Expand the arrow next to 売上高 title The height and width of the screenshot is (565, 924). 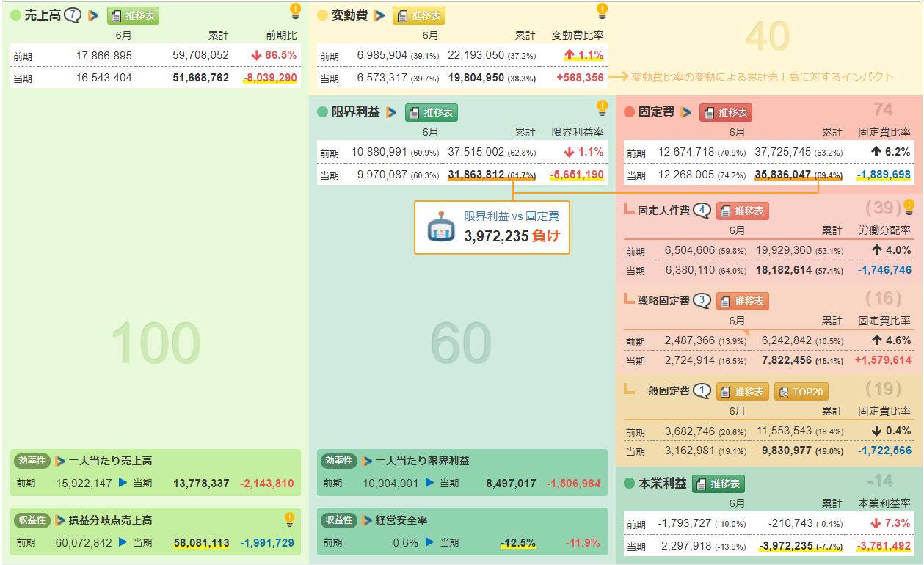pyautogui.click(x=93, y=15)
